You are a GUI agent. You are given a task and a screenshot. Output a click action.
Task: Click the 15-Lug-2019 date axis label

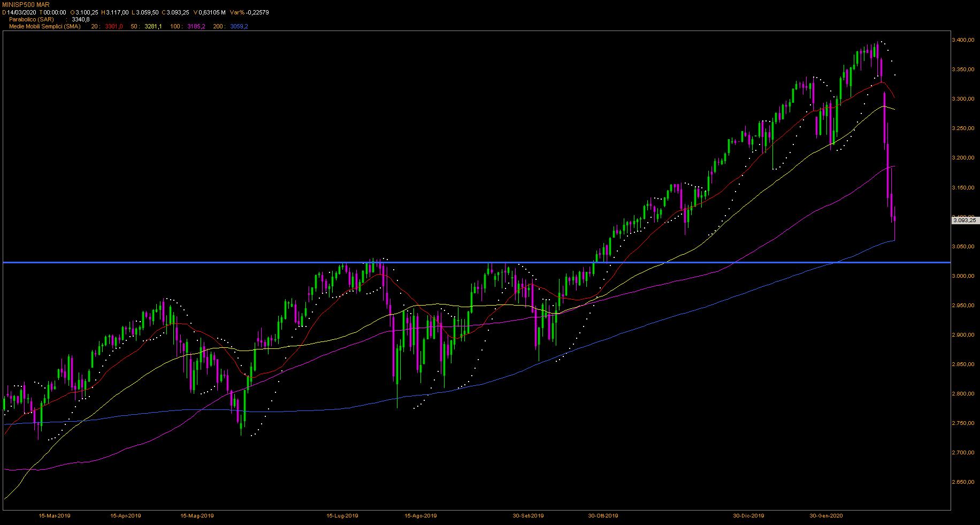coord(342,516)
